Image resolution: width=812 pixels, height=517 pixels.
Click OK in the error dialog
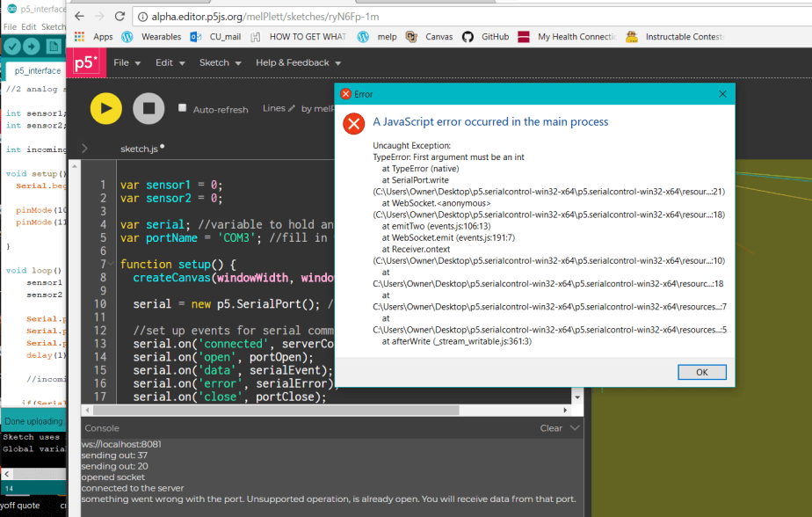pos(701,372)
